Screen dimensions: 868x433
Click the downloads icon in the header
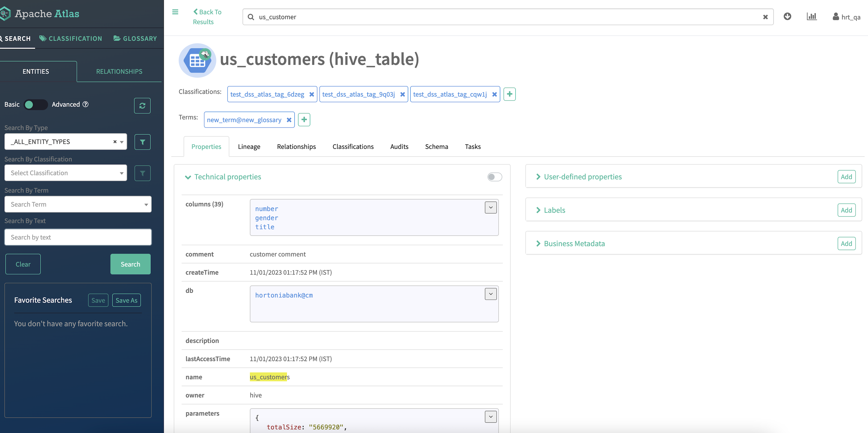(x=787, y=16)
